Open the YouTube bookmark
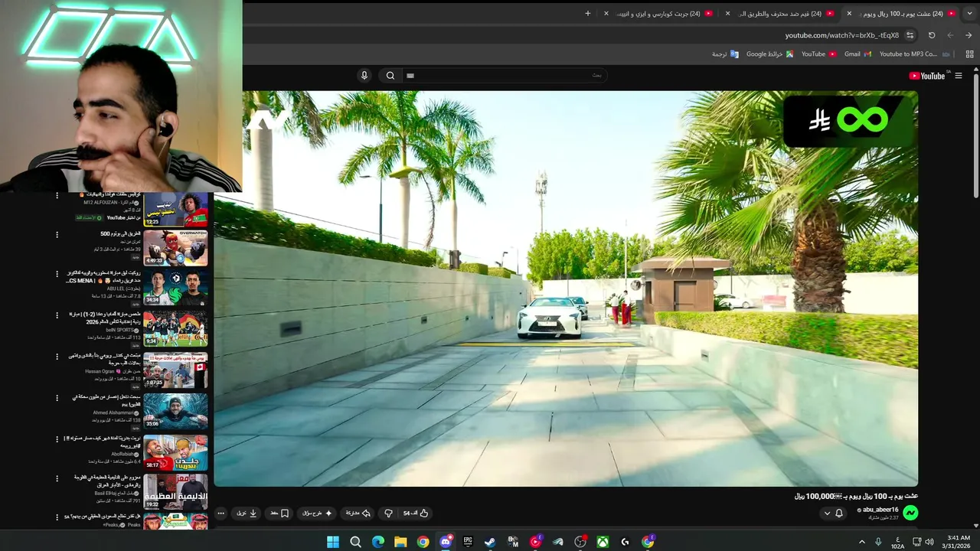 [818, 54]
